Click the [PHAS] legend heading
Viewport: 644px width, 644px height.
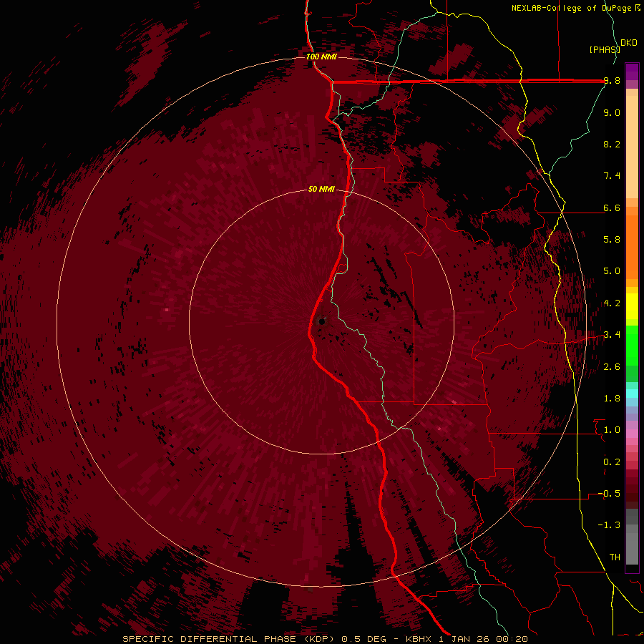605,50
